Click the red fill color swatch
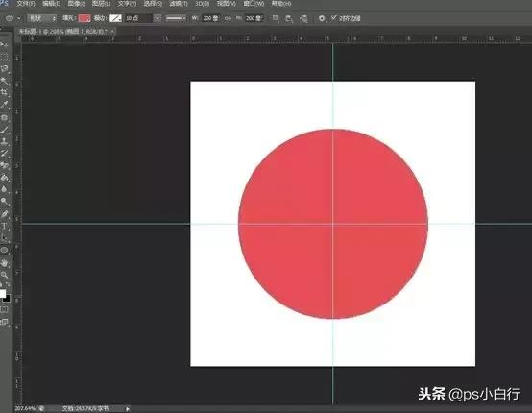 pos(85,18)
